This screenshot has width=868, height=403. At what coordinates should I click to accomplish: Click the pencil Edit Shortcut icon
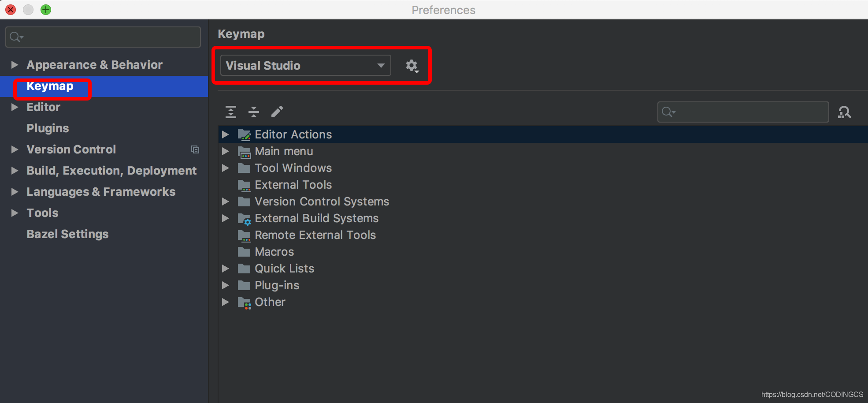click(277, 112)
